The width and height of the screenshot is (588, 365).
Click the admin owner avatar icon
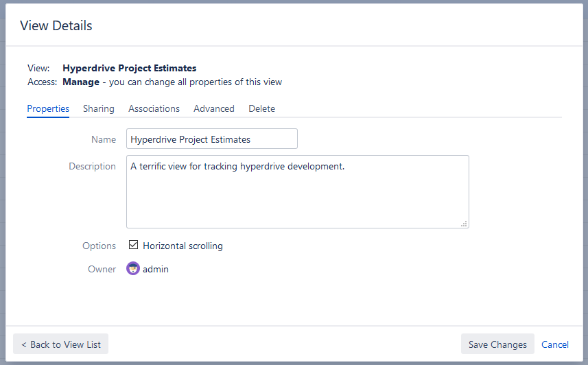133,269
